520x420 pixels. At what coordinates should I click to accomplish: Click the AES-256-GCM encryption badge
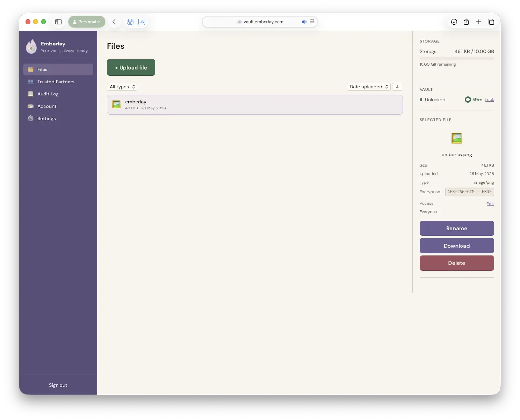click(469, 192)
